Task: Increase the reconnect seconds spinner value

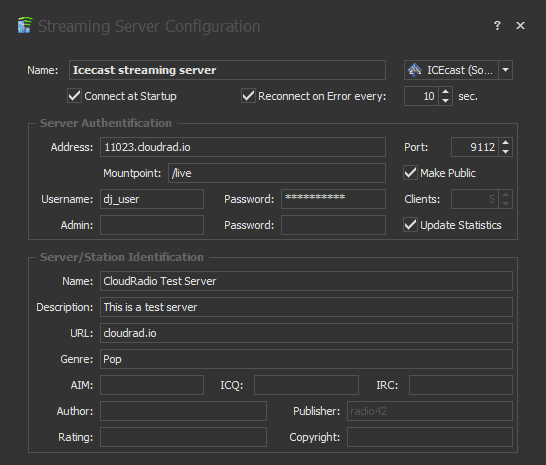Action: point(445,92)
